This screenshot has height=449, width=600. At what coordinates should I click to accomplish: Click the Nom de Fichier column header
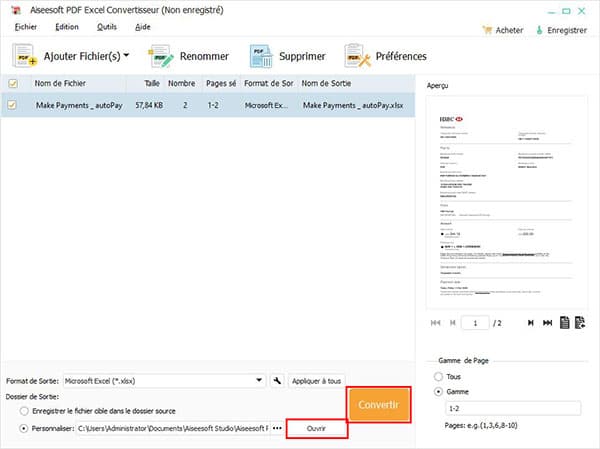pyautogui.click(x=60, y=83)
